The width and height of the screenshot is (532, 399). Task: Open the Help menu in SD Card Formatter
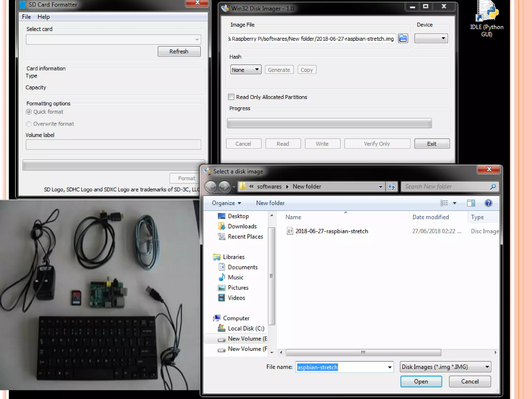point(43,17)
